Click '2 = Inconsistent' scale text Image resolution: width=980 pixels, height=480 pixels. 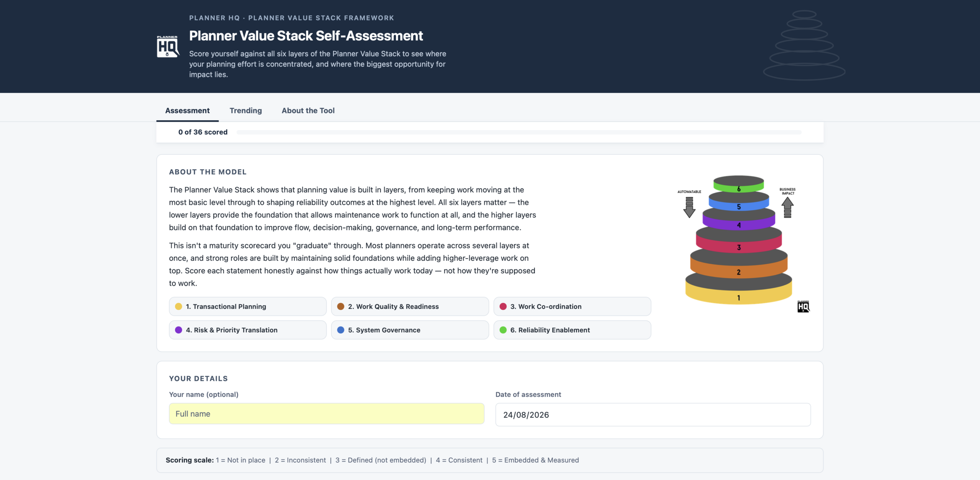(301, 460)
